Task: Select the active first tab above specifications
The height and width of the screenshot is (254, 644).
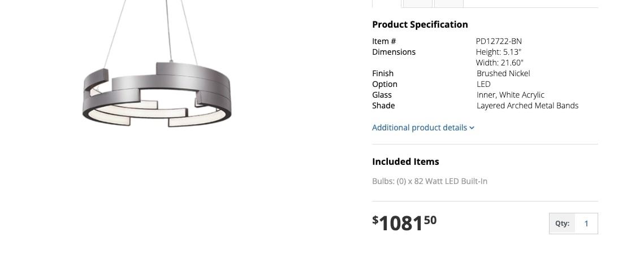Action: (x=387, y=3)
